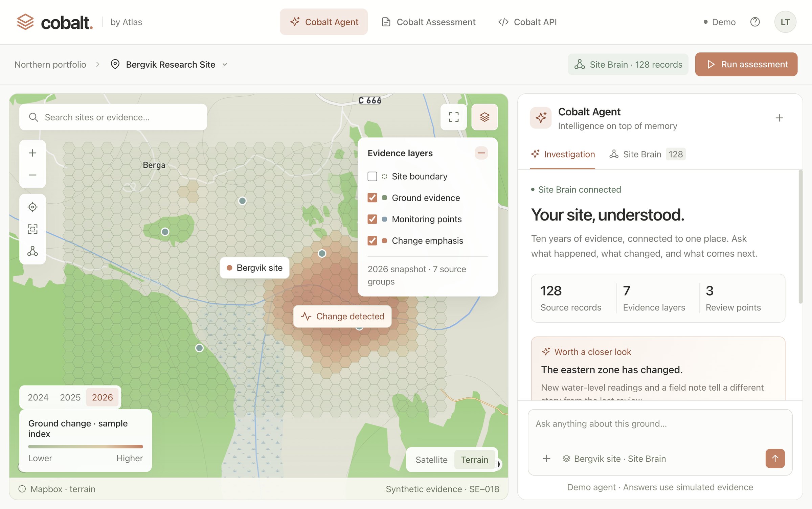The image size is (812, 509).
Task: Open the Bergvik site · Site Brain context selector
Action: (614, 459)
